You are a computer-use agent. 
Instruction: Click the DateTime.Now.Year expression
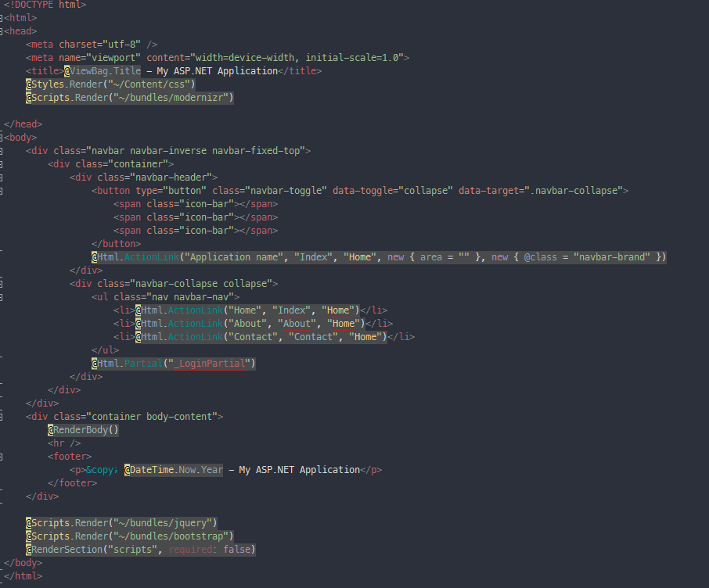[x=176, y=470]
